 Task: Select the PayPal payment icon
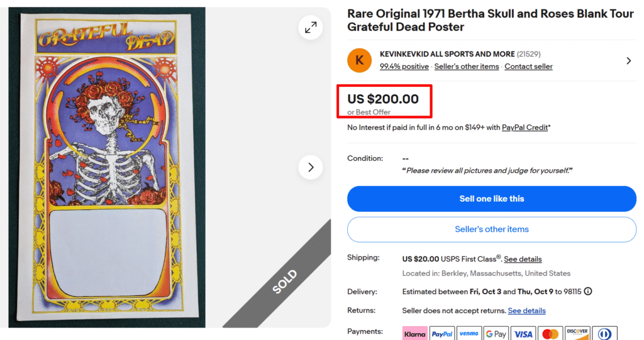click(x=442, y=334)
